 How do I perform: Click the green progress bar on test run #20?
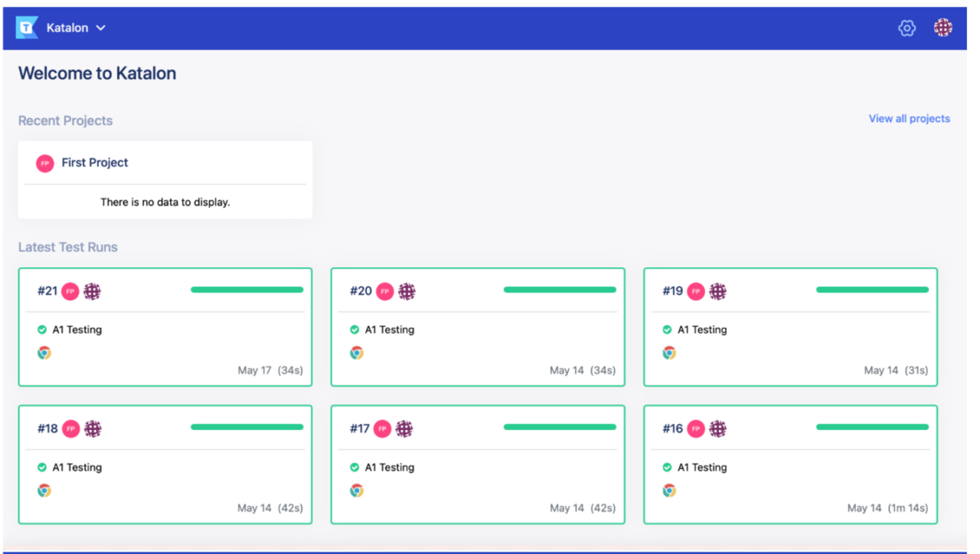click(x=560, y=290)
